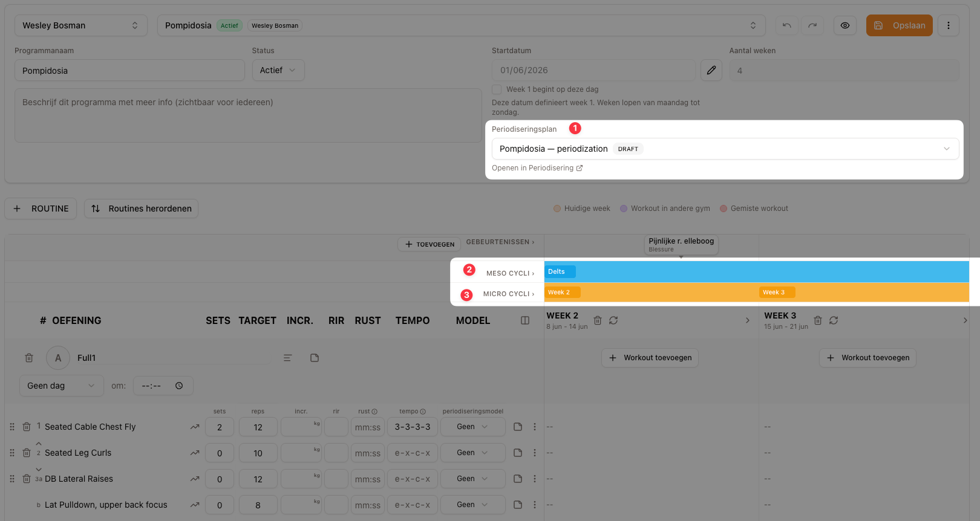The image size is (980, 521).
Task: Click the undo arrow icon
Action: pos(786,25)
